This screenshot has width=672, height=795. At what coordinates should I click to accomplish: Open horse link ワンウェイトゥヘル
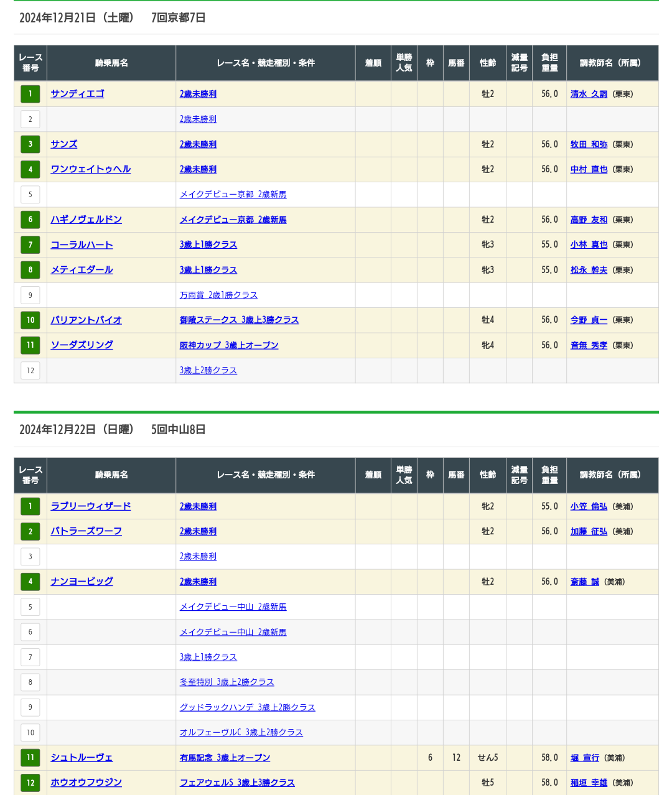click(x=91, y=169)
